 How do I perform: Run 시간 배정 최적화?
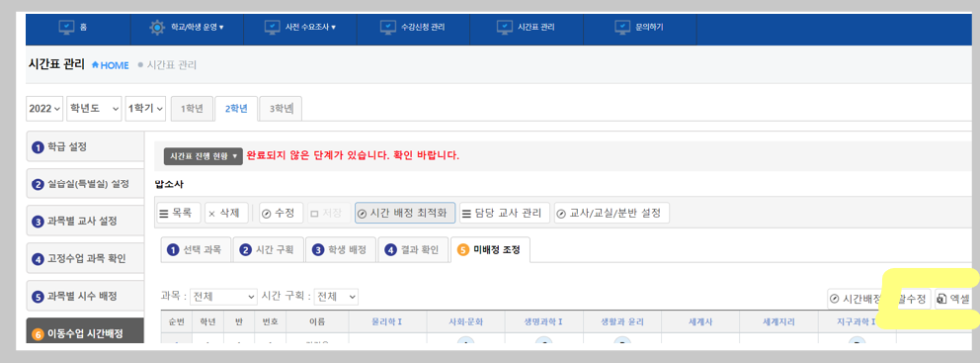[405, 213]
